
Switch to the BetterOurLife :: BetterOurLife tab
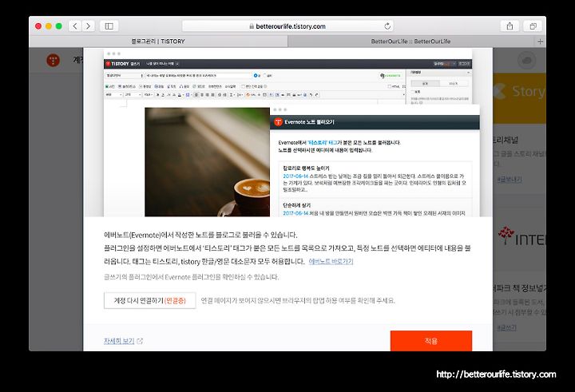410,42
